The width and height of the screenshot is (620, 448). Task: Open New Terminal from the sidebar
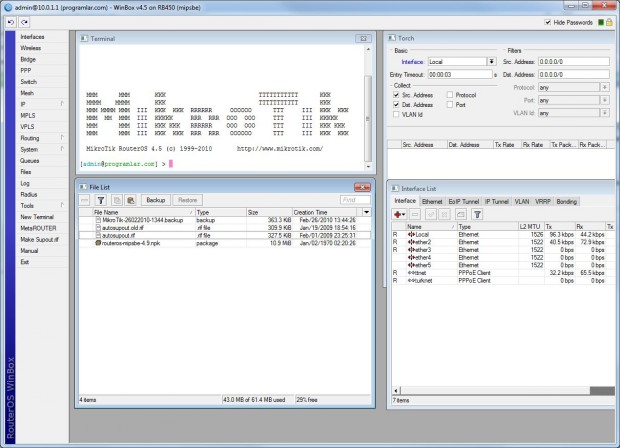37,217
